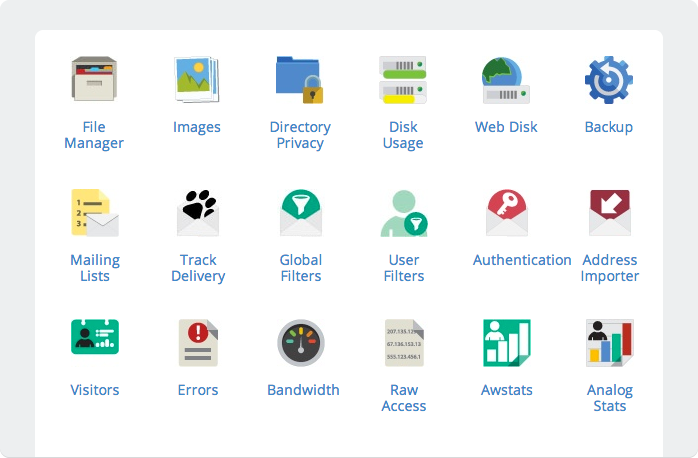Open Directory Privacy locked folder icon
The height and width of the screenshot is (458, 698).
point(300,80)
